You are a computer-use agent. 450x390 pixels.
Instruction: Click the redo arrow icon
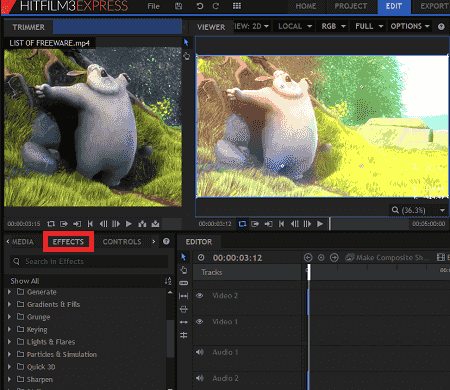click(216, 6)
